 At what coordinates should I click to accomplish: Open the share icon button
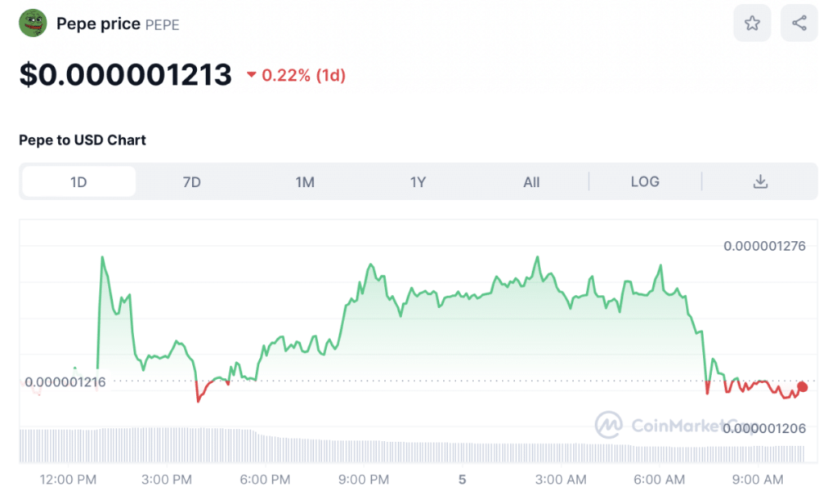coord(799,24)
